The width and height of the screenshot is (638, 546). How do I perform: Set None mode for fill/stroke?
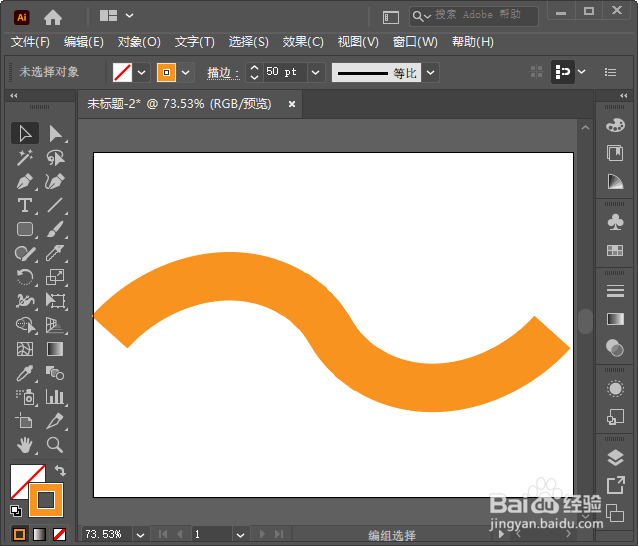click(59, 534)
